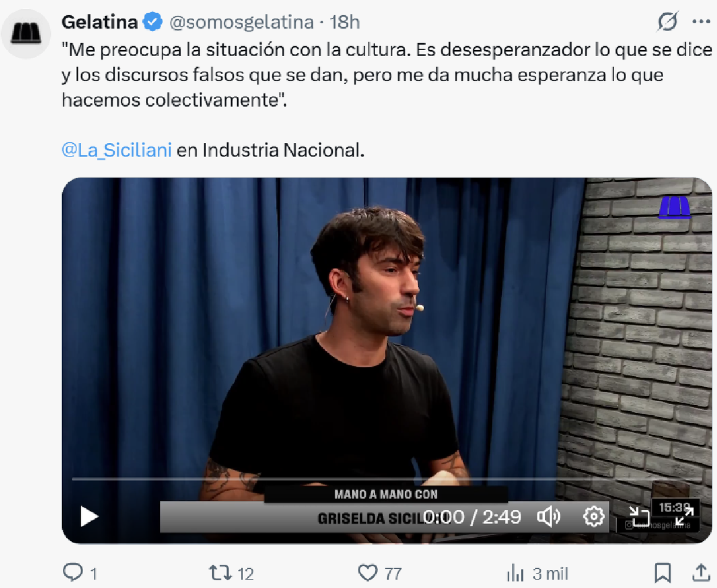
Task: Expand video quality options via gear icon
Action: [594, 517]
